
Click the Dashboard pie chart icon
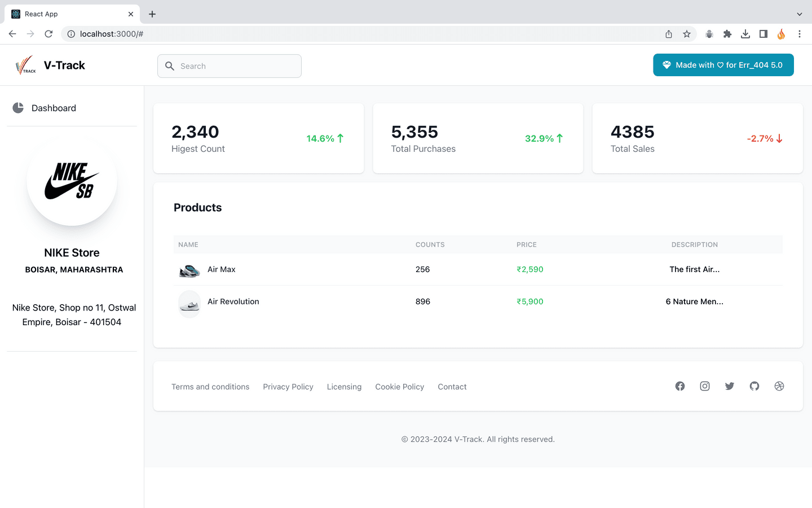pos(18,108)
